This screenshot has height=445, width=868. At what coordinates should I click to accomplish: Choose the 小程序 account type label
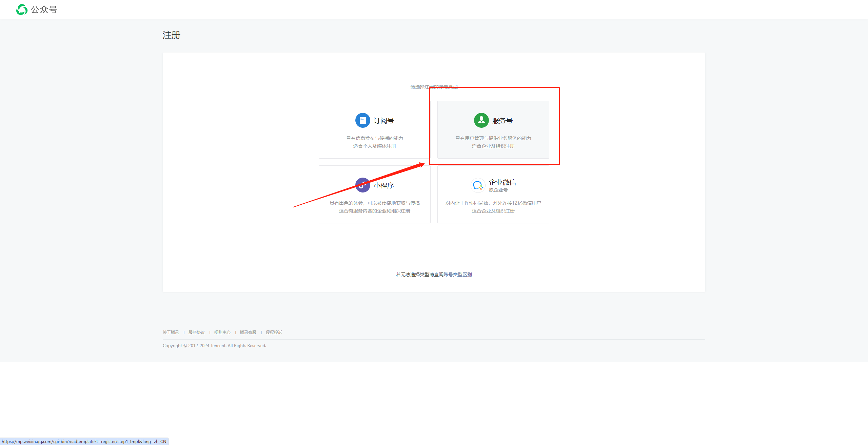pos(383,185)
